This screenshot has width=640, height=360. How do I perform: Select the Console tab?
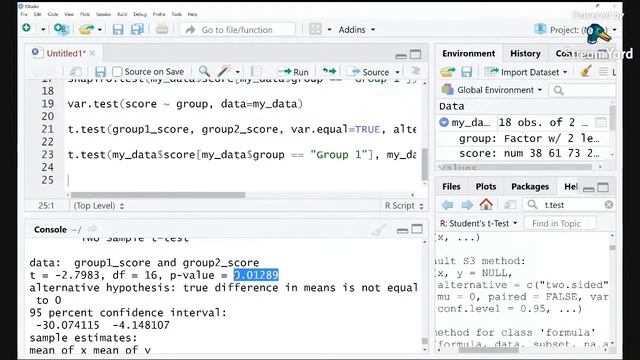pos(50,229)
